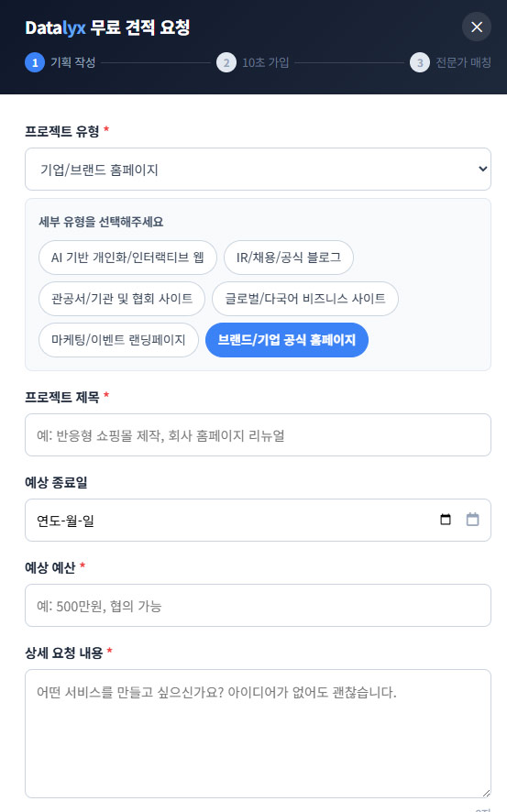
Task: Deselect 브랜드/기업 공식 홈페이지 chip
Action: coord(287,340)
